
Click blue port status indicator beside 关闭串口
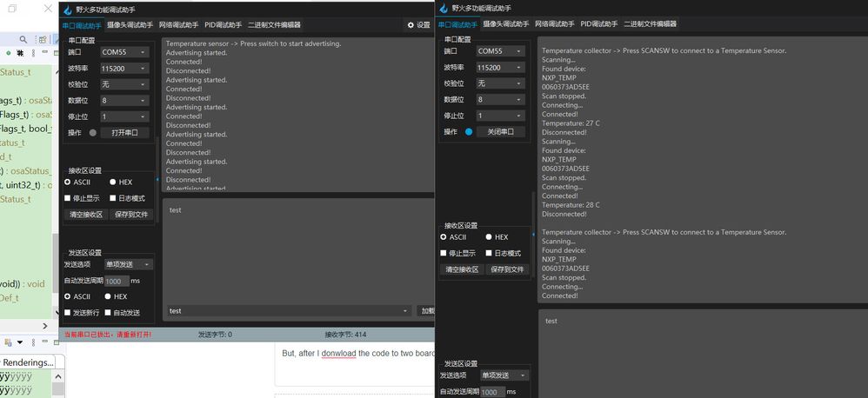pyautogui.click(x=469, y=131)
